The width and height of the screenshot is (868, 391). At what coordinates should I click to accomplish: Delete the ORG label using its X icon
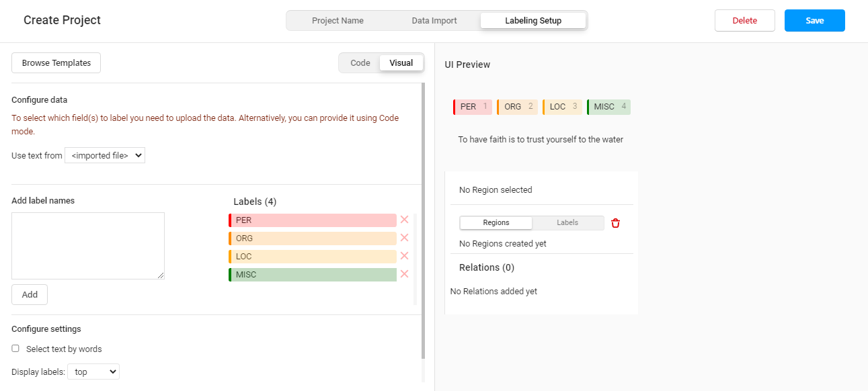pos(404,238)
